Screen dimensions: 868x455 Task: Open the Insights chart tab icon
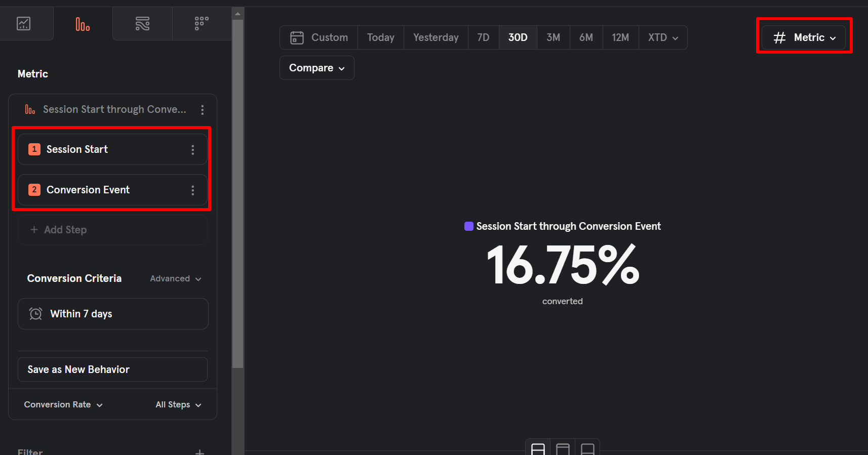click(x=24, y=24)
